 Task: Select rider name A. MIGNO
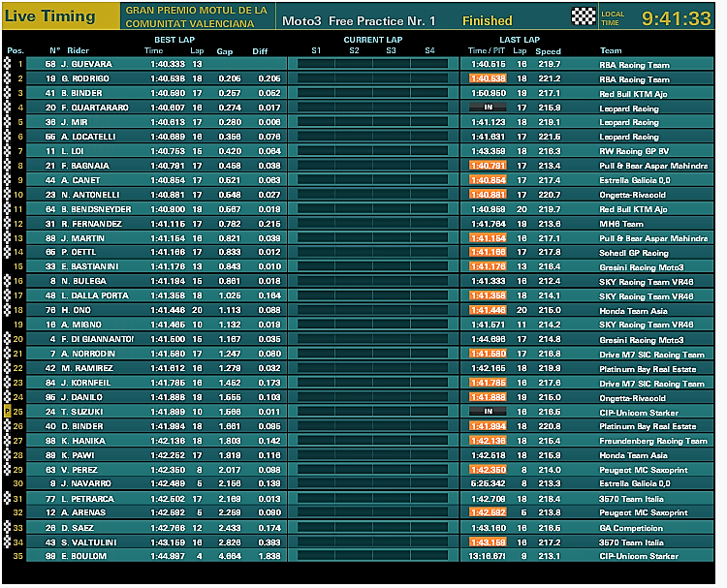tap(81, 325)
